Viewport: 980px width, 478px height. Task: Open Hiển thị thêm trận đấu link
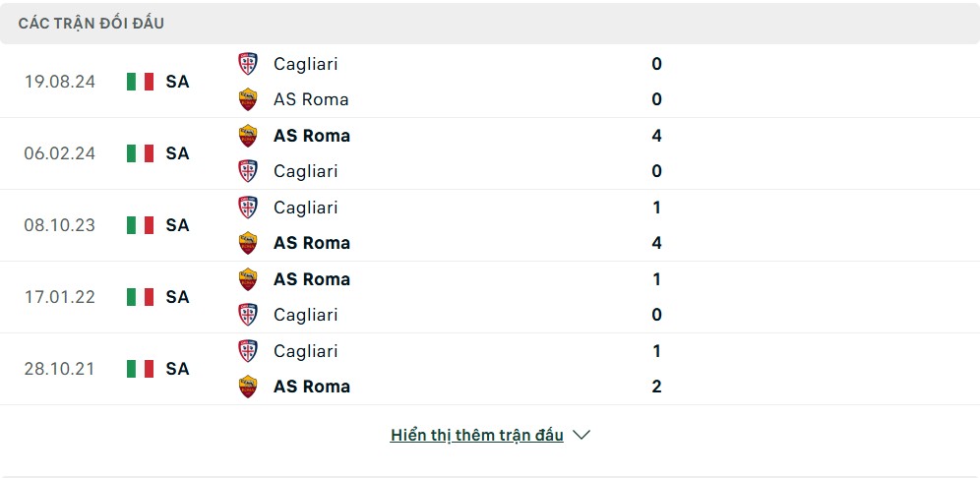477,435
